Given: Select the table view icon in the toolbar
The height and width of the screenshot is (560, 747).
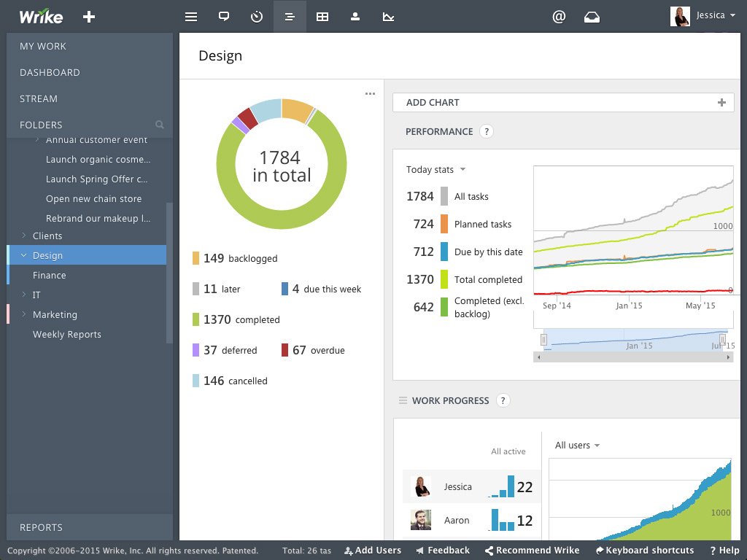Looking at the screenshot, I should 322,16.
